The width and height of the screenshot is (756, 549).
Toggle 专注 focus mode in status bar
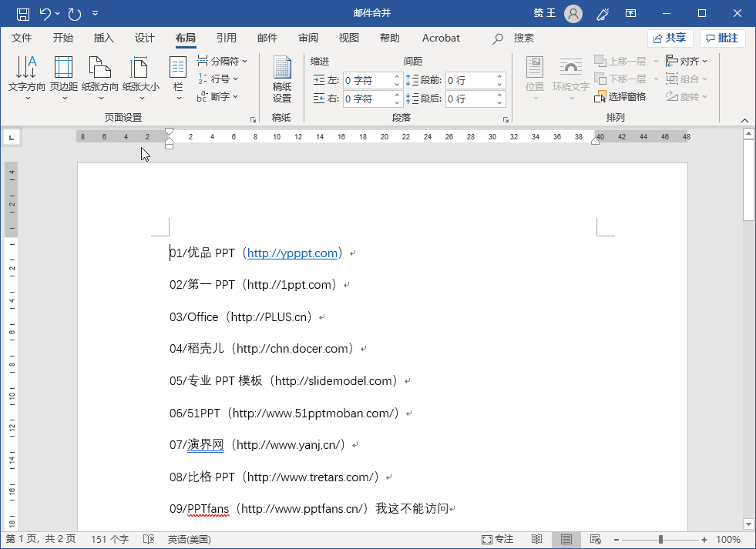pyautogui.click(x=498, y=539)
